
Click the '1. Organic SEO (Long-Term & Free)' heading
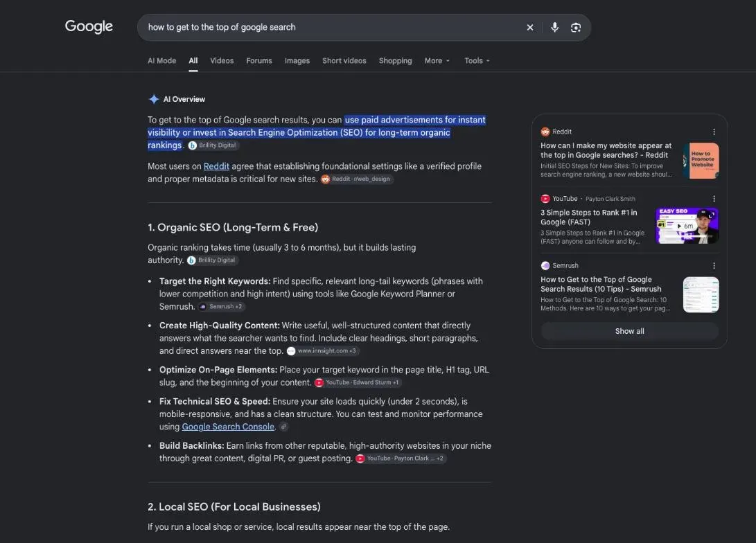click(x=233, y=227)
